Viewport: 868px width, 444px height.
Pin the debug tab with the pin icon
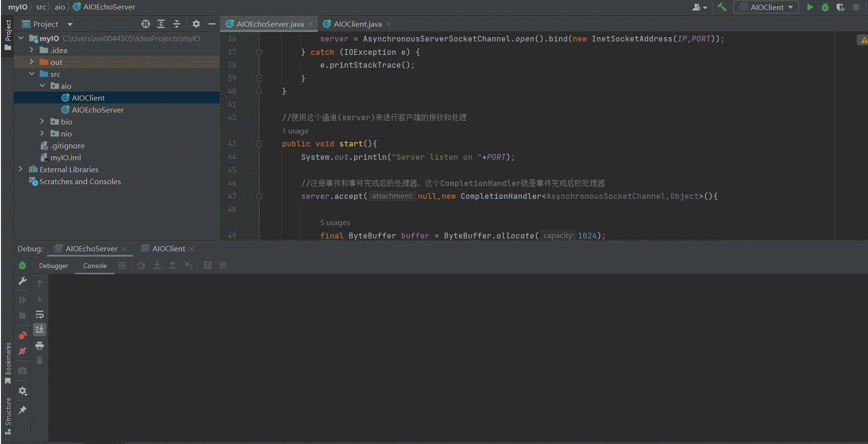(x=22, y=410)
